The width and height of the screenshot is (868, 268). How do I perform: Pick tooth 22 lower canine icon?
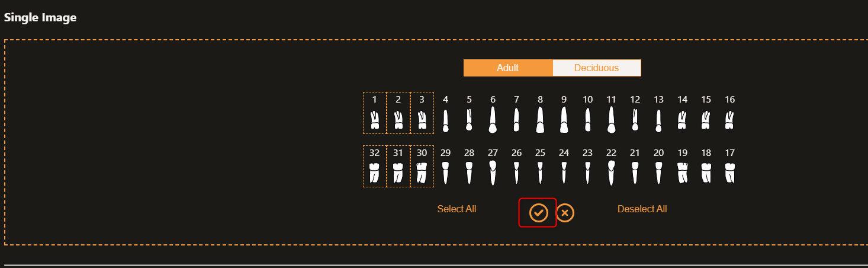[x=611, y=173]
